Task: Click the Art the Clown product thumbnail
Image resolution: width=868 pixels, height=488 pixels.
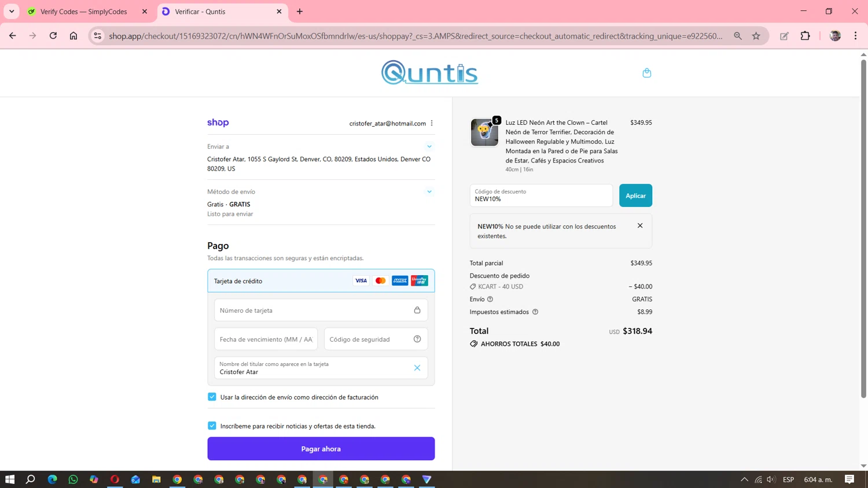Action: pyautogui.click(x=484, y=132)
